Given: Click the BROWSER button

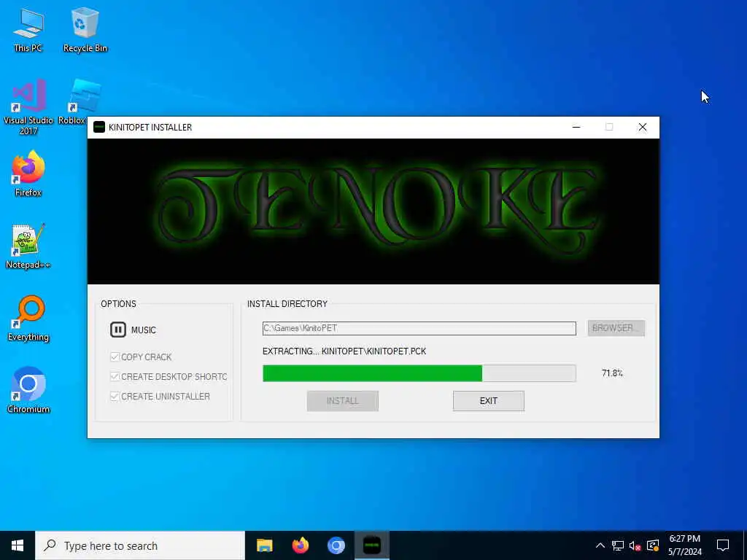Looking at the screenshot, I should [x=616, y=328].
